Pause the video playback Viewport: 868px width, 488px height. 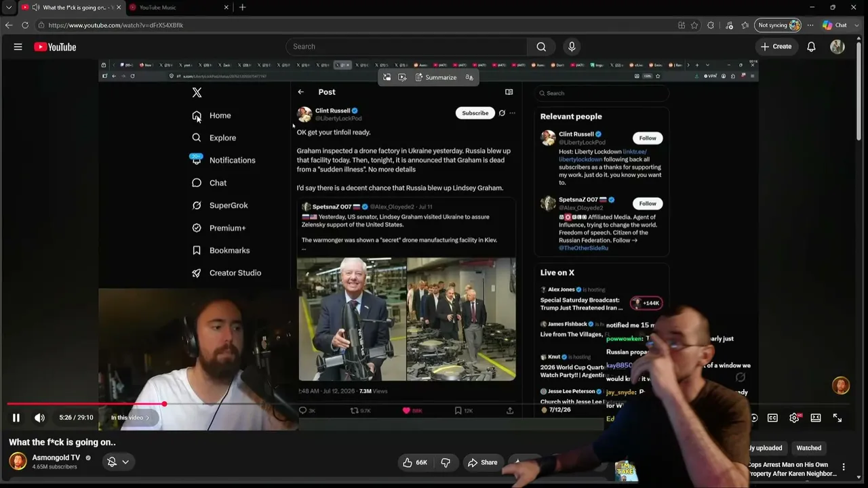pyautogui.click(x=16, y=418)
